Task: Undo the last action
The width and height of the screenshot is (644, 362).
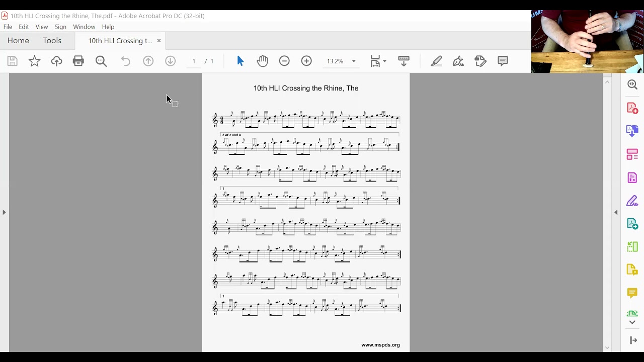Action: tap(125, 61)
